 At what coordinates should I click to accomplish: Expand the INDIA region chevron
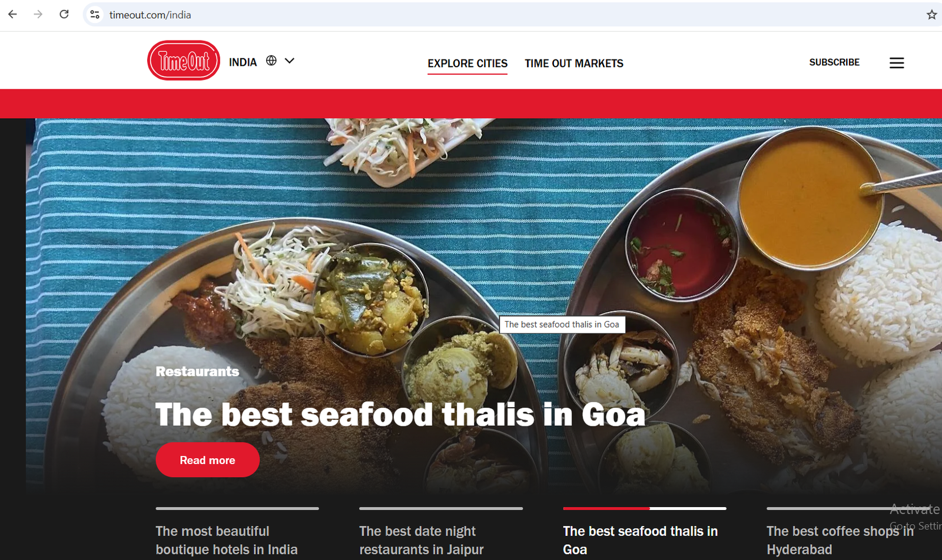coord(290,61)
